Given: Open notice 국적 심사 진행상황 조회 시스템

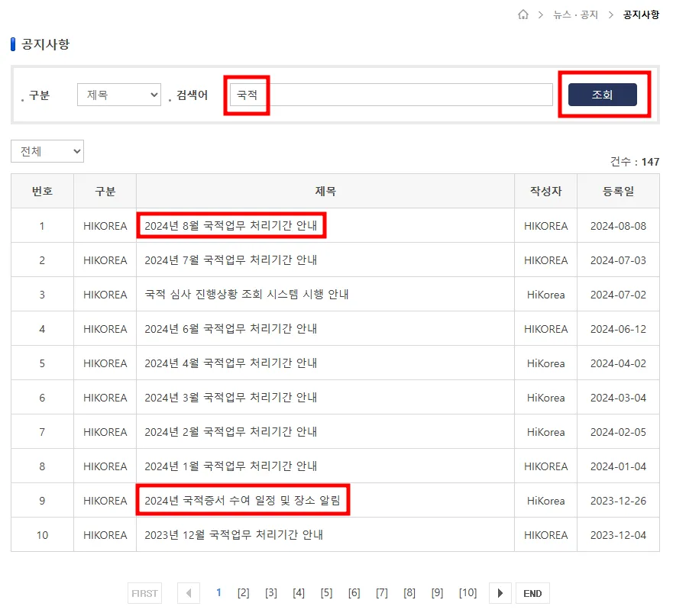Looking at the screenshot, I should (x=247, y=295).
